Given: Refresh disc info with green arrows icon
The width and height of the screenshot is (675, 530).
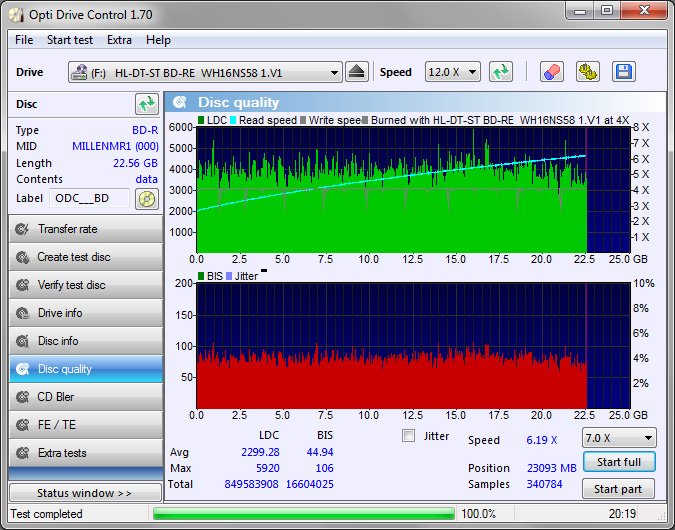Looking at the screenshot, I should tap(147, 104).
